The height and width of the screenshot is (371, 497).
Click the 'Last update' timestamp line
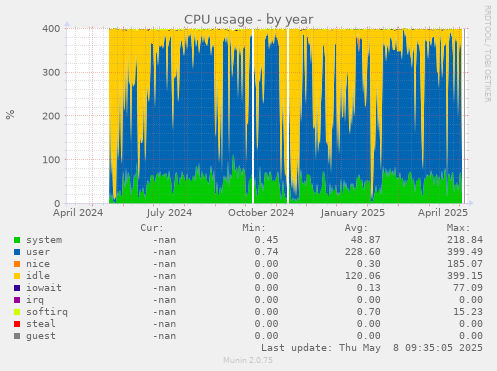(x=372, y=348)
